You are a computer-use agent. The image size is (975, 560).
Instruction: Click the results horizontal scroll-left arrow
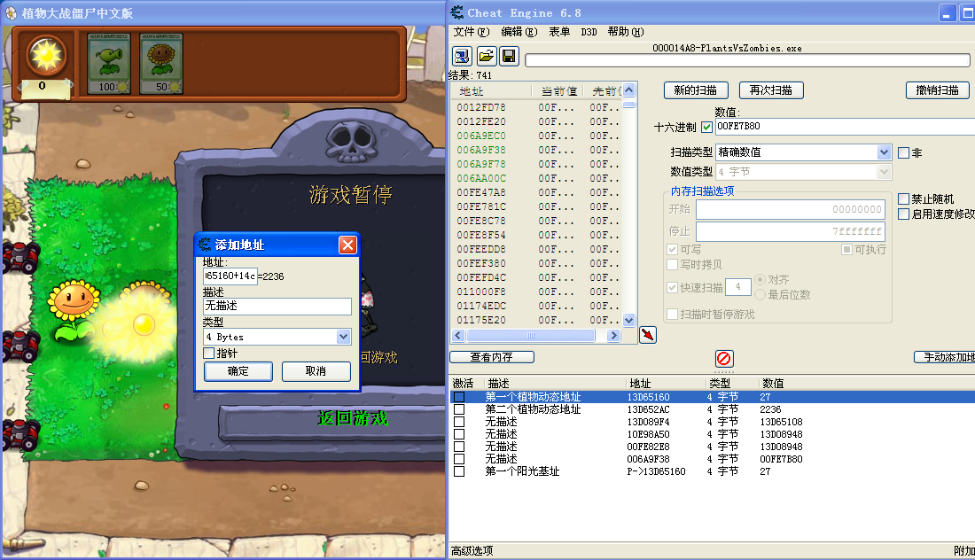click(458, 336)
